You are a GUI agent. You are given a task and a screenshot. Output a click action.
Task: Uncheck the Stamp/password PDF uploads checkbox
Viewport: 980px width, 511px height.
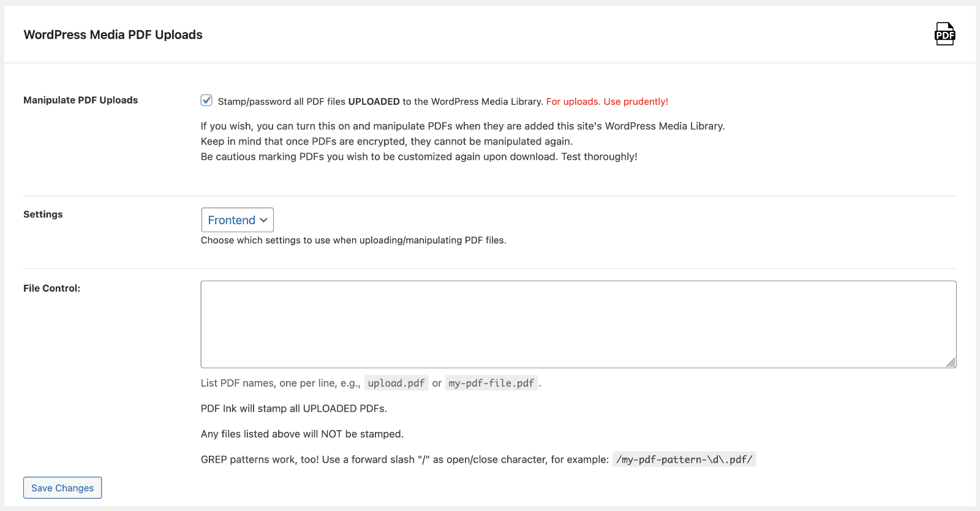tap(206, 100)
